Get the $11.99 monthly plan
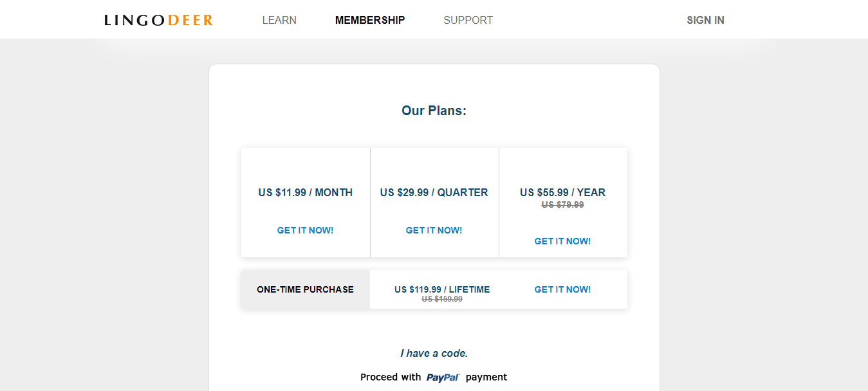The width and height of the screenshot is (868, 391). 305,230
